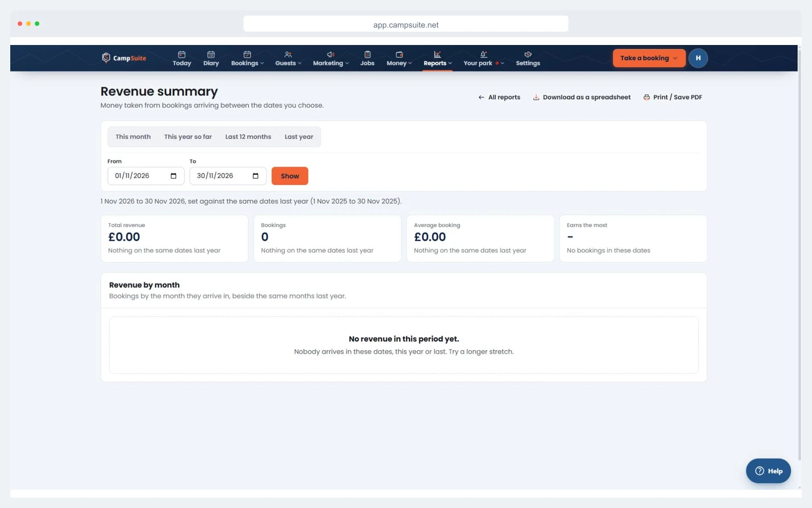The width and height of the screenshot is (812, 508).
Task: Click the printer icon
Action: [647, 97]
